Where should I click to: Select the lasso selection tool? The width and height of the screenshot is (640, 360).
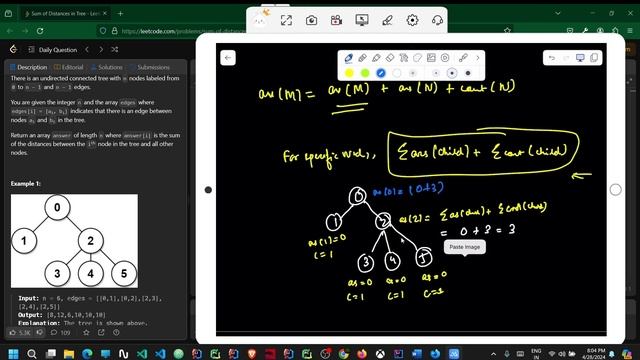point(417,58)
